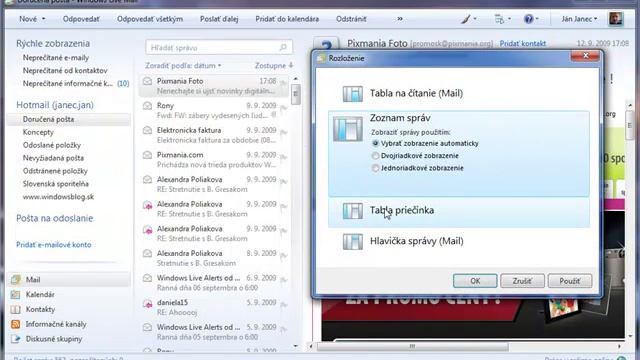Close the Rozloženie dialog
The image size is (640, 360).
[x=585, y=56]
